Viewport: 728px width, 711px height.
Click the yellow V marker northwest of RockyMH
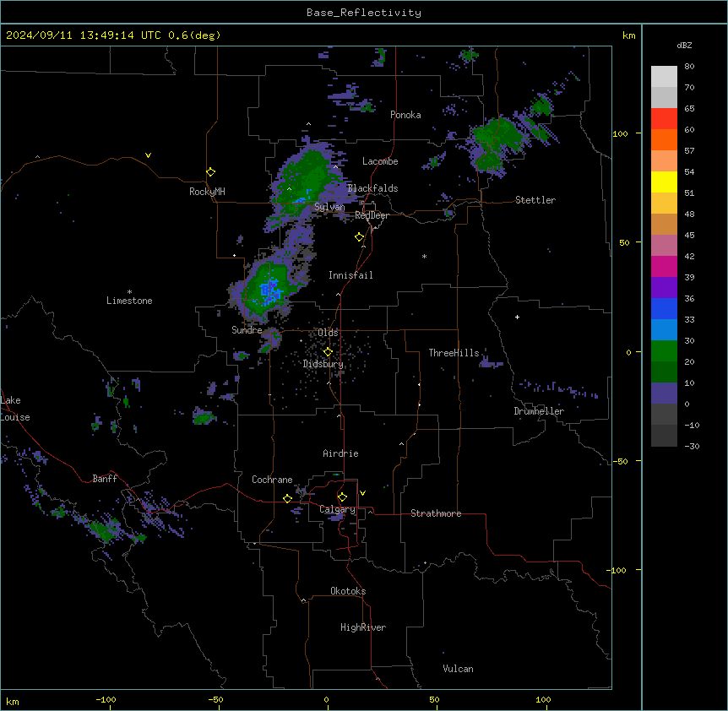(148, 155)
